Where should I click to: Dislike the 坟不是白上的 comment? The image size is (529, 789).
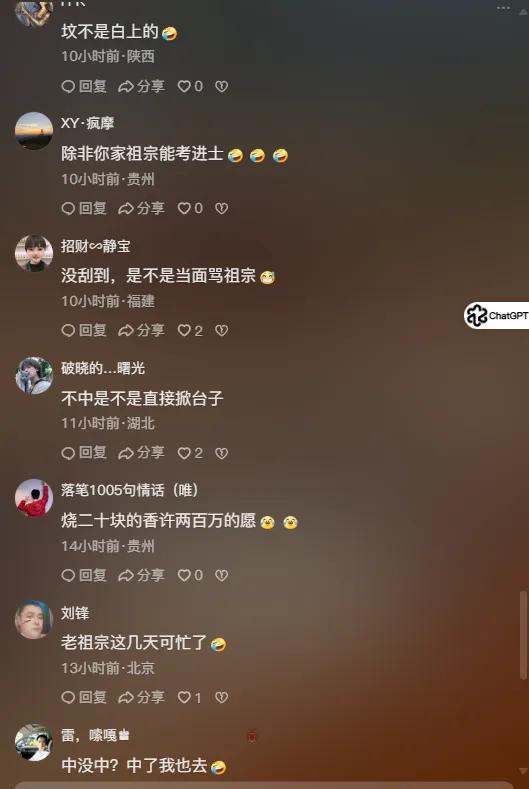(221, 87)
